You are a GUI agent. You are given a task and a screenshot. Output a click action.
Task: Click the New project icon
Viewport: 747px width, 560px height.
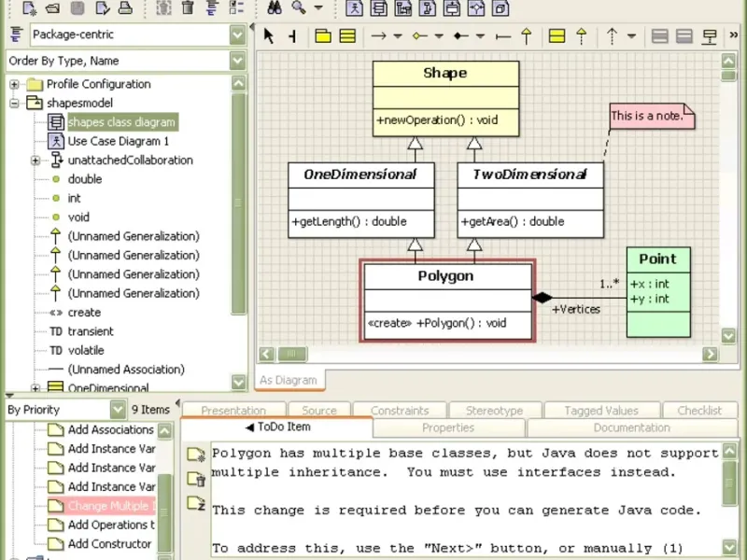pos(30,7)
